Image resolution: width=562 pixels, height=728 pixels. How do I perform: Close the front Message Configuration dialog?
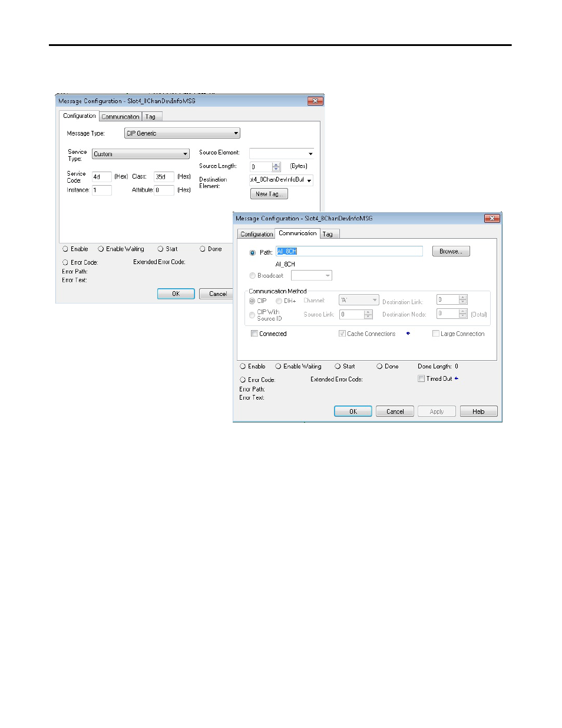[492, 218]
